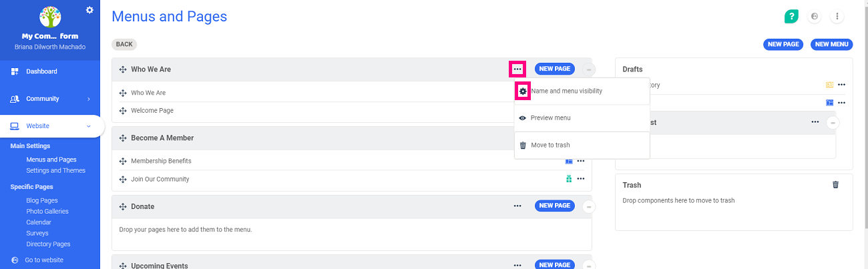Collapse the Website section chevron

pos(89,126)
